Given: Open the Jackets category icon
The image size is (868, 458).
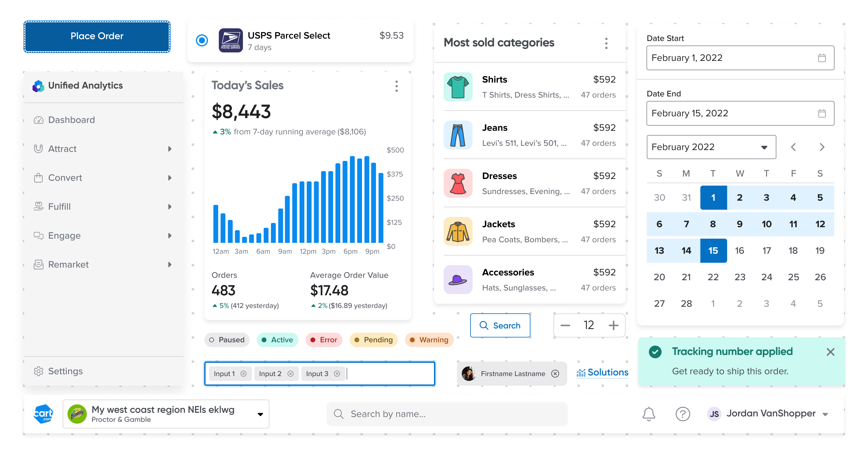Looking at the screenshot, I should (x=458, y=231).
